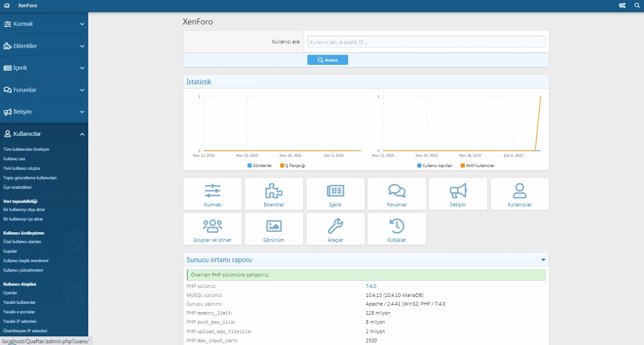Click the Kurmak sliders icon in sidebar
Image resolution: width=644 pixels, height=345 pixels.
(x=8, y=24)
